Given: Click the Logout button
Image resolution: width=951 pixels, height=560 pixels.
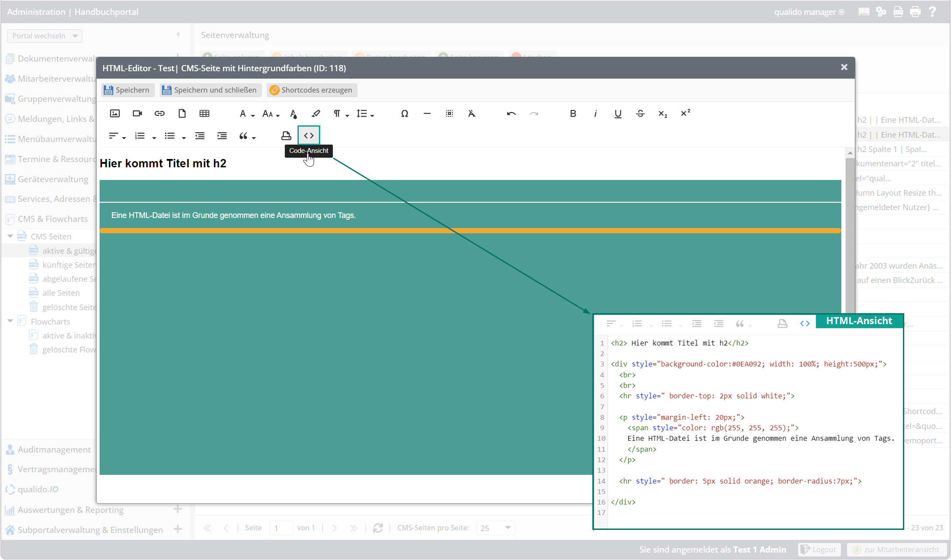Looking at the screenshot, I should pyautogui.click(x=819, y=550).
